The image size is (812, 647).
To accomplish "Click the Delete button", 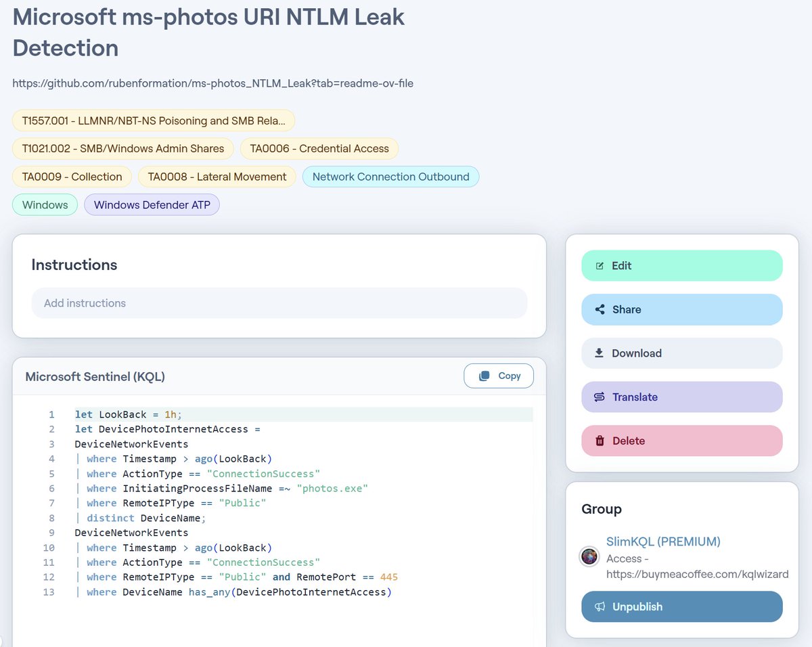I will 682,441.
